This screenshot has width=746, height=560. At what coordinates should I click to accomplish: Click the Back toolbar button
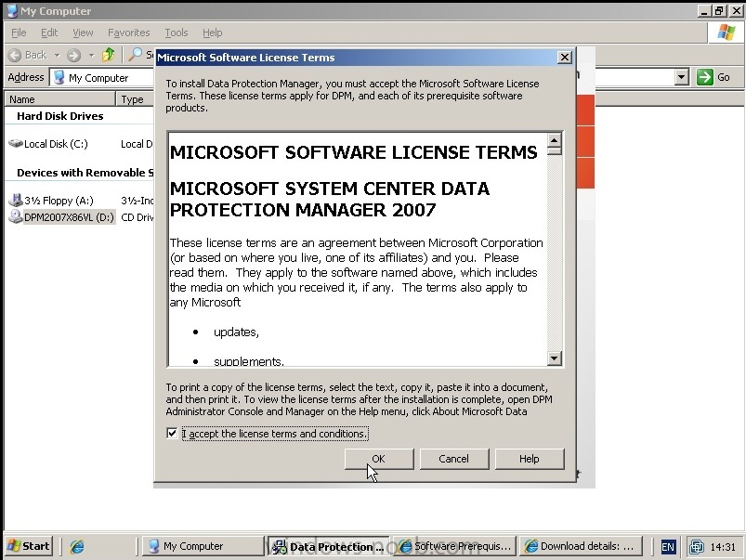pyautogui.click(x=28, y=55)
